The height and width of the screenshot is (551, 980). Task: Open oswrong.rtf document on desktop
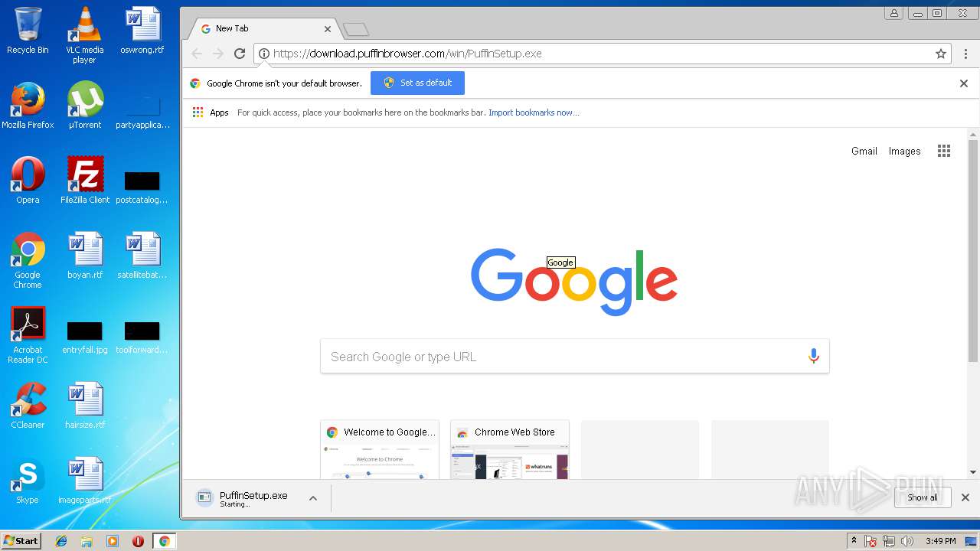[142, 31]
